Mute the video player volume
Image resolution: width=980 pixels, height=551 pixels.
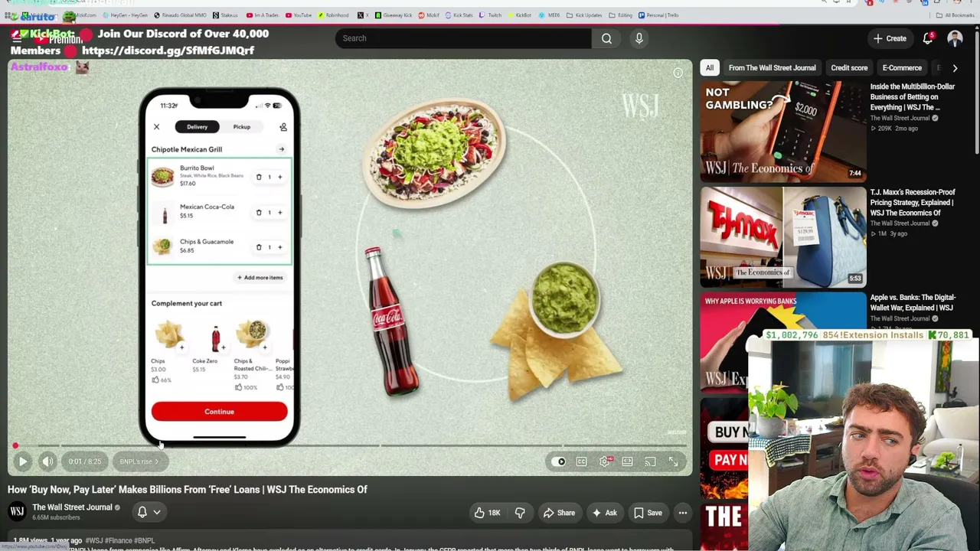pos(47,461)
